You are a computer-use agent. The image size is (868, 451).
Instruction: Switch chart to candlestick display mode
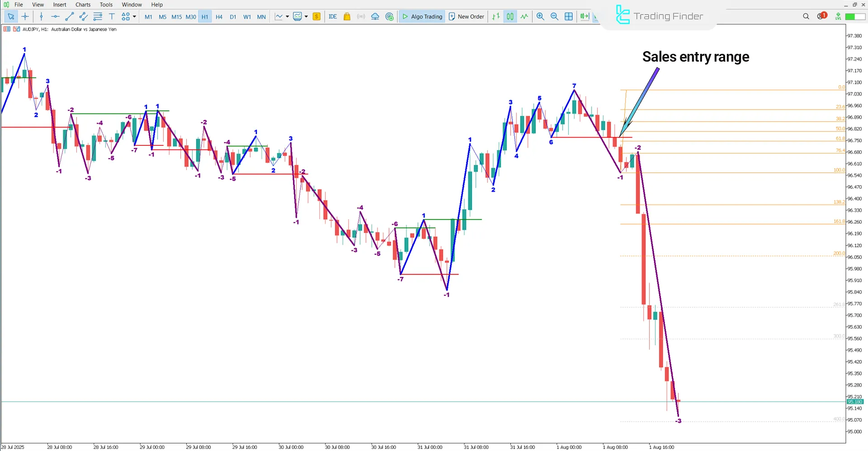coord(510,16)
